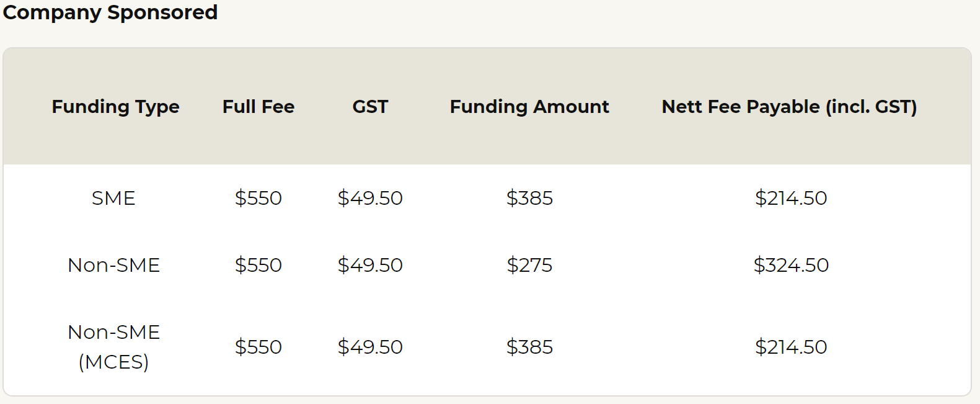Click the Non-SME (MCES) funding type cell

click(113, 347)
